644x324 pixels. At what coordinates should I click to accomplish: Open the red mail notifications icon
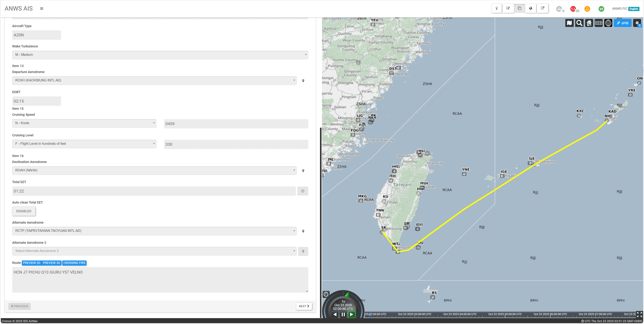click(573, 9)
